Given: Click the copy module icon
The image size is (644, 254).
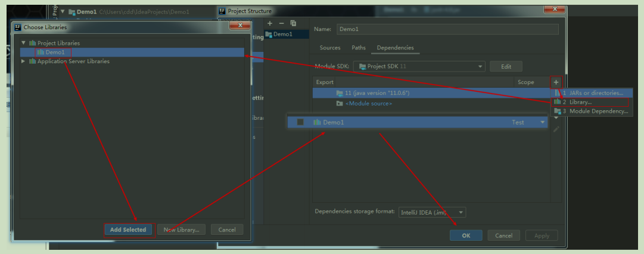Looking at the screenshot, I should click(293, 23).
